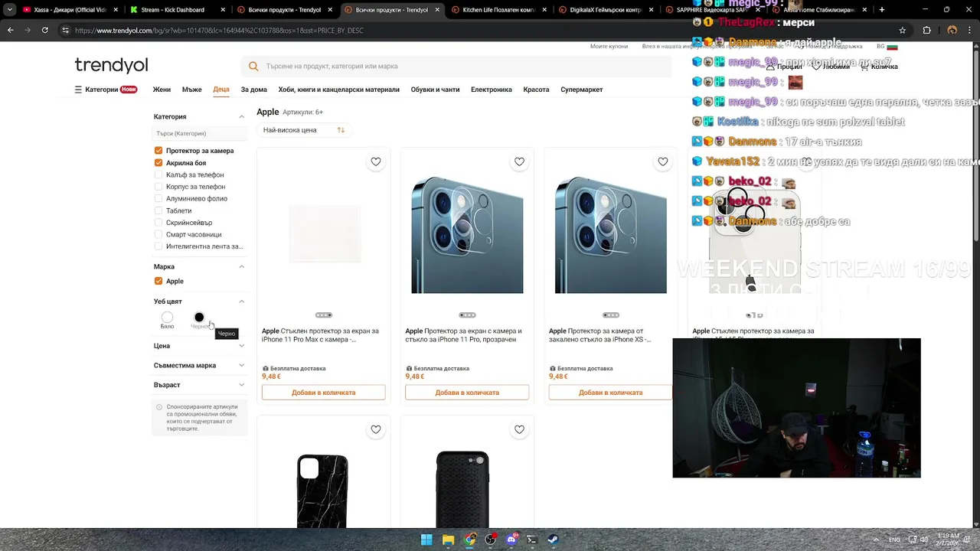980x551 pixels.
Task: Bookmark this page with star icon
Action: pyautogui.click(x=903, y=30)
